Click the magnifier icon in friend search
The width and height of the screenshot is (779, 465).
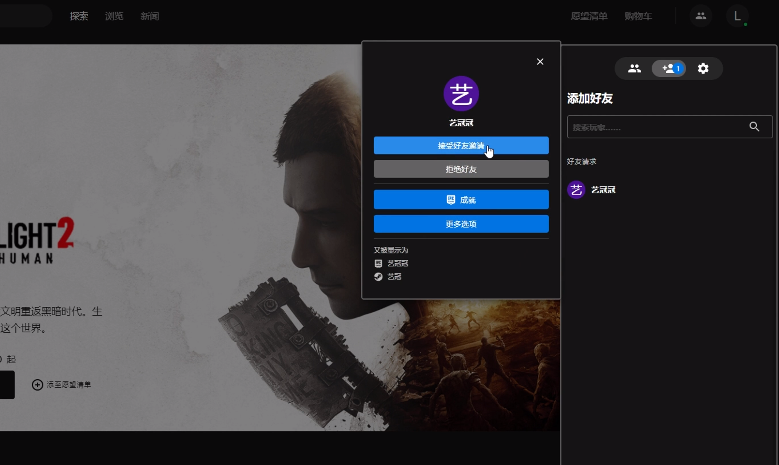click(755, 127)
